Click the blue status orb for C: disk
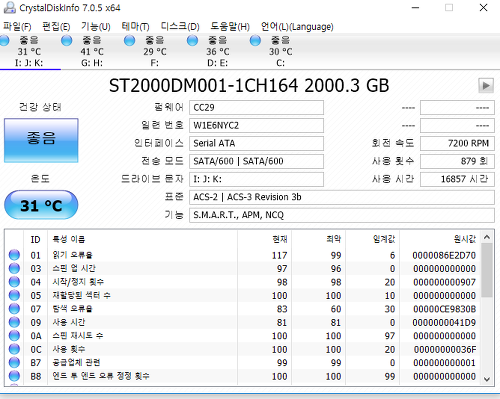Image resolution: width=500 pixels, height=399 pixels. click(x=255, y=40)
